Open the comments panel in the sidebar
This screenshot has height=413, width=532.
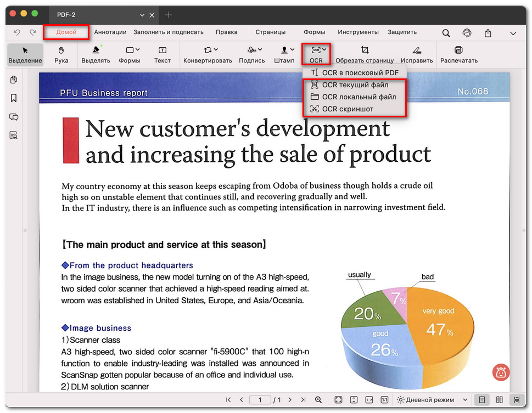(x=14, y=117)
